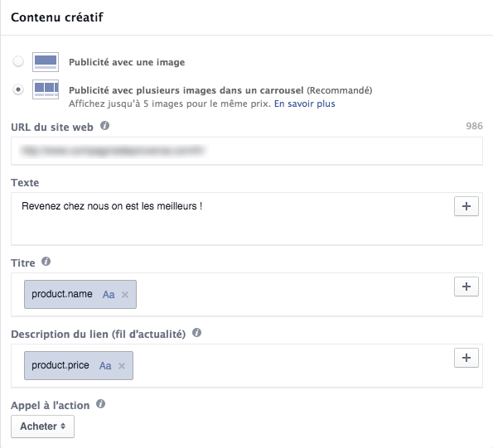Click the product.name token in Titre

click(x=62, y=294)
